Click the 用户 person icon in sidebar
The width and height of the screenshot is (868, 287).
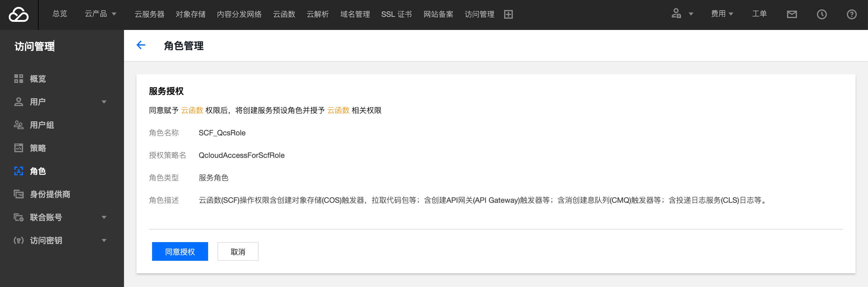[18, 102]
